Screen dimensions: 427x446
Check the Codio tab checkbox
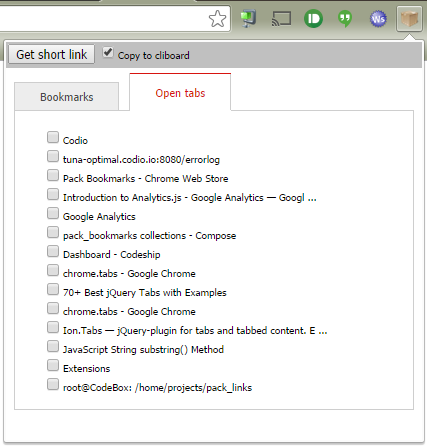tap(53, 137)
